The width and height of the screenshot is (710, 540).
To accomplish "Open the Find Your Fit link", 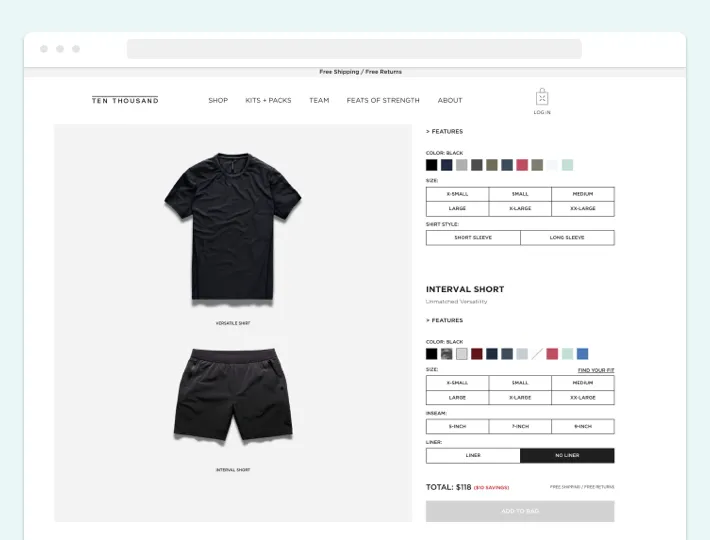I will point(596,370).
